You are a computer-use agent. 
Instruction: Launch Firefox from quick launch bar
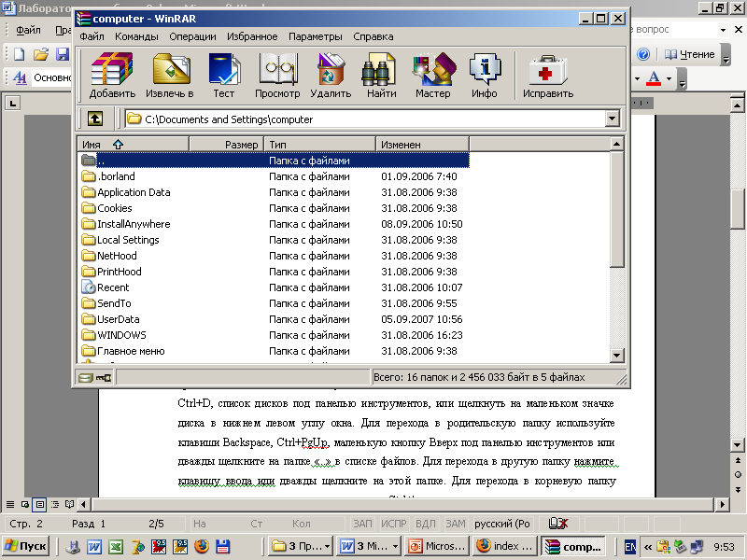click(202, 546)
